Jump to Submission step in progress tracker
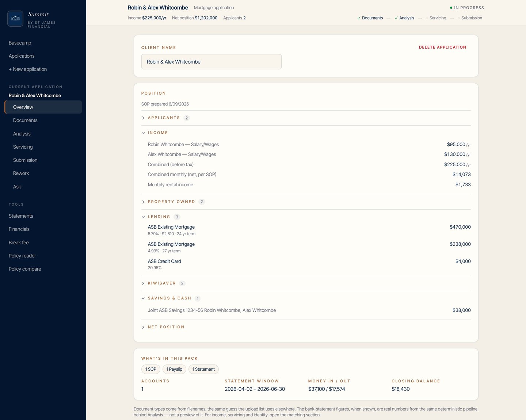The width and height of the screenshot is (526, 420). [470, 18]
